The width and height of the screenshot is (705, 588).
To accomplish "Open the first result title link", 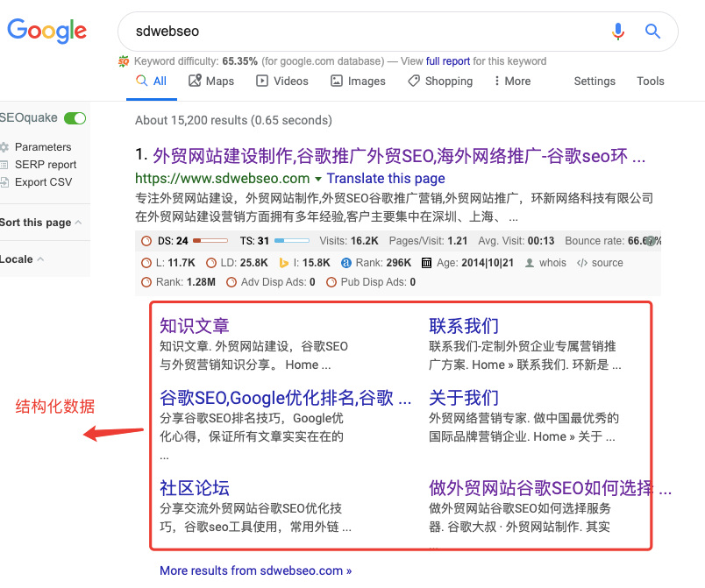I will click(x=399, y=156).
